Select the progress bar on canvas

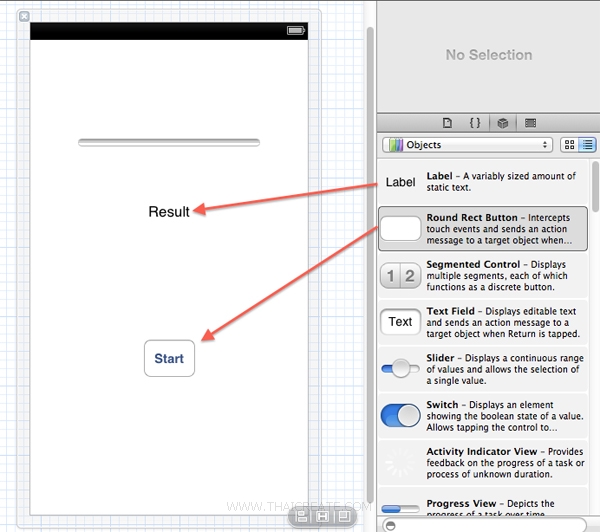169,142
